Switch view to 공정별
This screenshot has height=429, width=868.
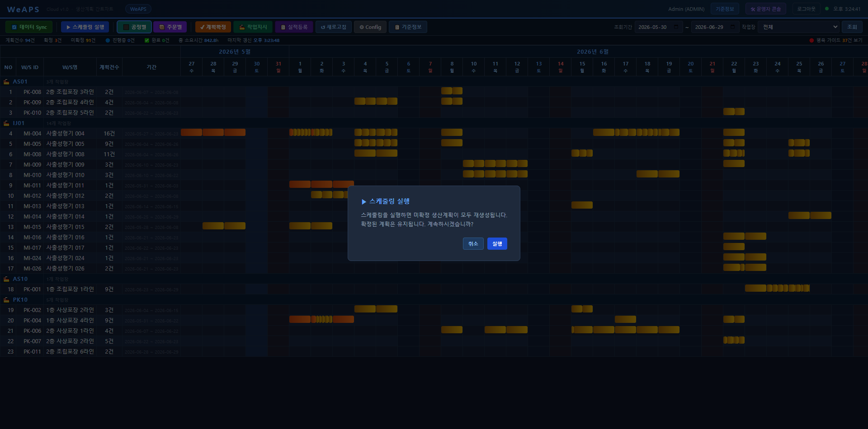[x=134, y=27]
